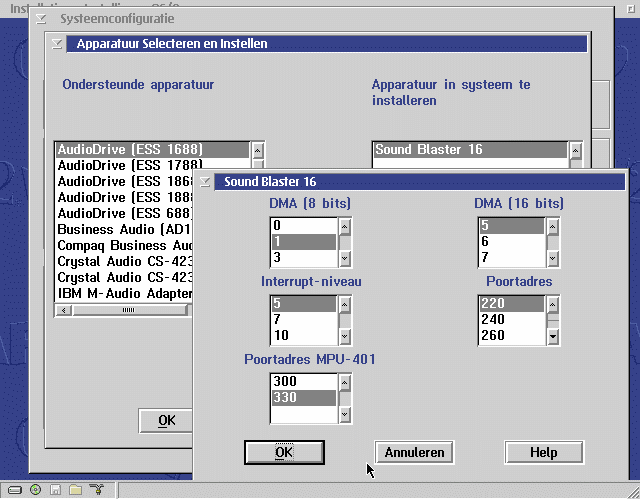Screen dimensions: 640x499
Task: Click the Annuleren button
Action: 414,452
